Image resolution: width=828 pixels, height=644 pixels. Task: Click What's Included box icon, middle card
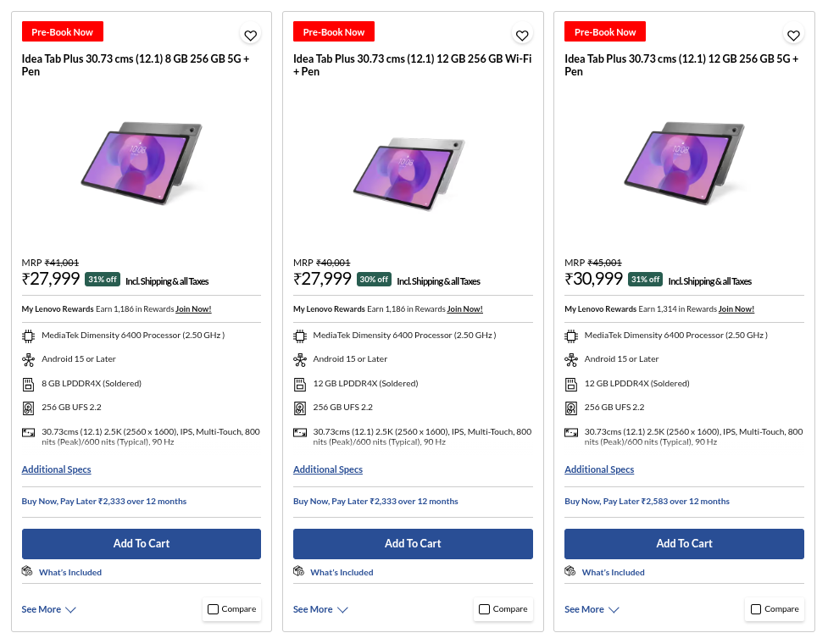point(299,572)
